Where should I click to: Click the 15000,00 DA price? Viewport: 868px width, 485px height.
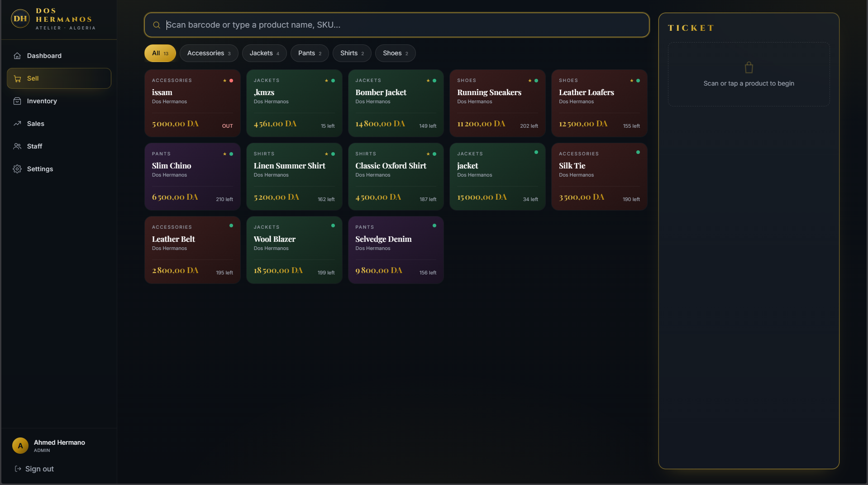[482, 197]
